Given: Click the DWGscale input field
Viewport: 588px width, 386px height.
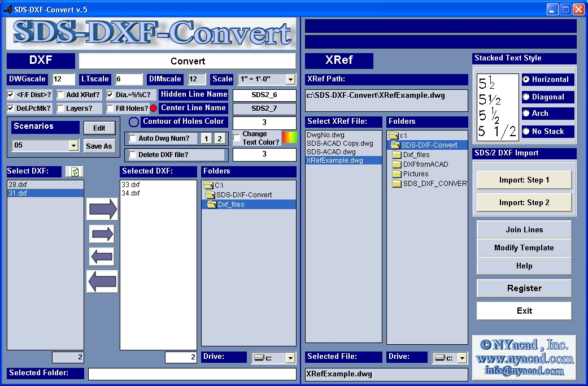Looking at the screenshot, I should [63, 80].
